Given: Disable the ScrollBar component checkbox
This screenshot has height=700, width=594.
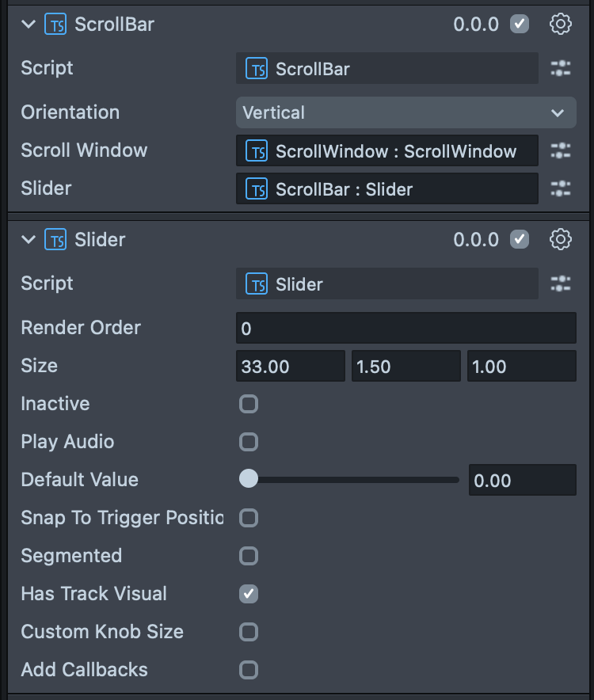Looking at the screenshot, I should pos(520,25).
